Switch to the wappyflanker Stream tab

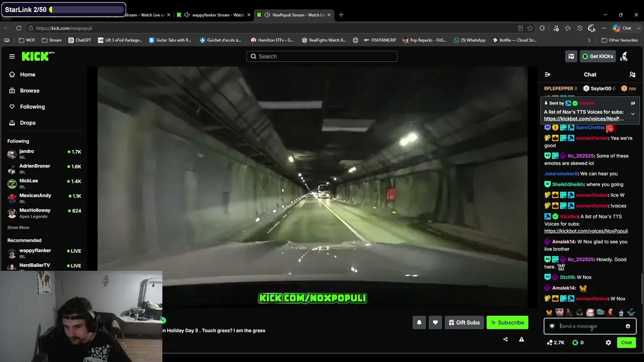click(x=214, y=15)
